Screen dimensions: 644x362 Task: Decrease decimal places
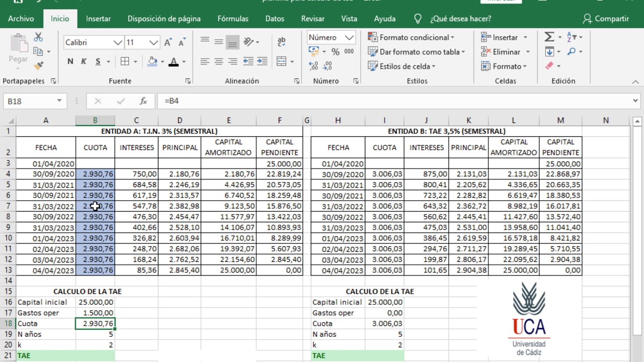click(328, 66)
